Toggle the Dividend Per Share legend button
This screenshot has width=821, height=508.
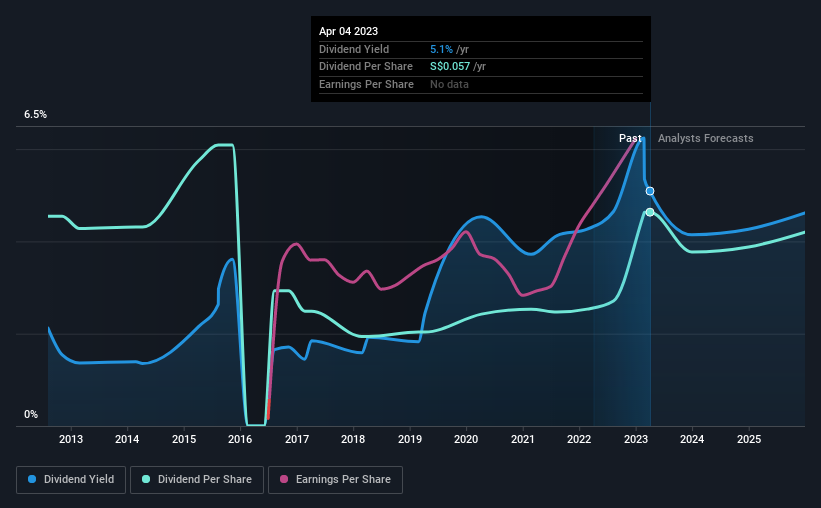[x=197, y=480]
